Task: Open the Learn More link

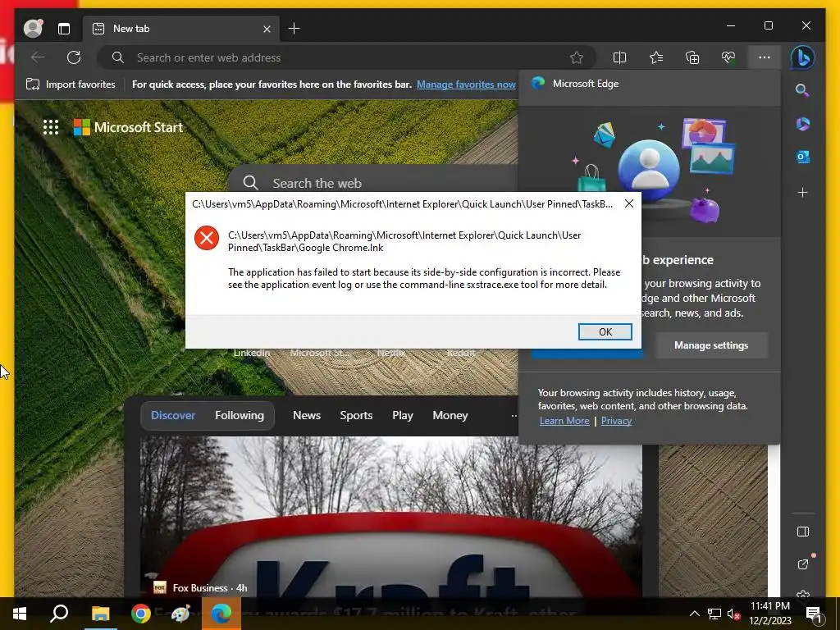Action: (564, 421)
